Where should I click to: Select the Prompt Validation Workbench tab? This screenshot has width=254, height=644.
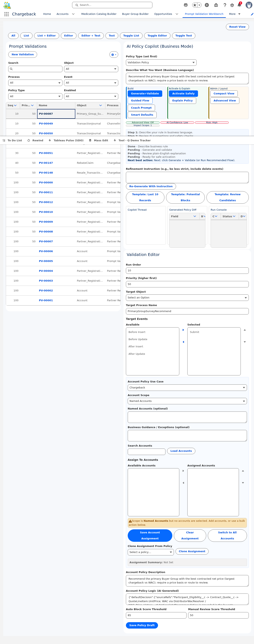point(204,14)
